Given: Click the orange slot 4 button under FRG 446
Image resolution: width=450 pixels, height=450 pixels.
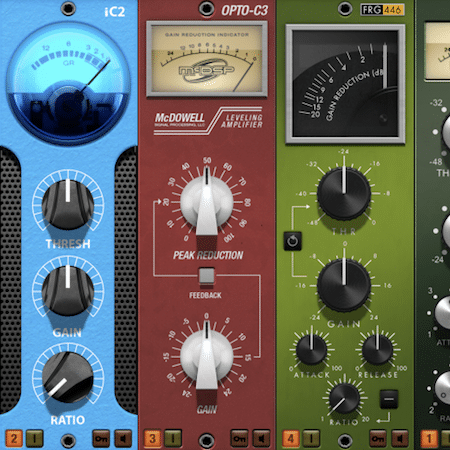Looking at the screenshot, I should click(x=291, y=438).
